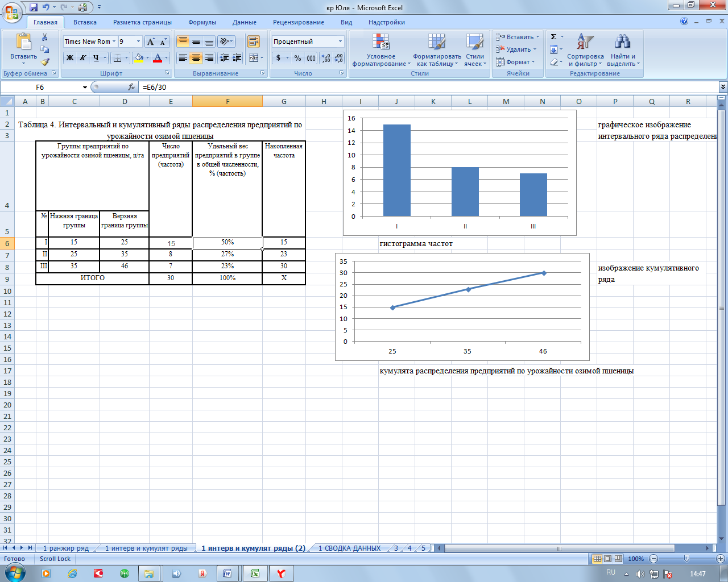
Task: Click the Format Painter brush icon
Action: tap(45, 62)
